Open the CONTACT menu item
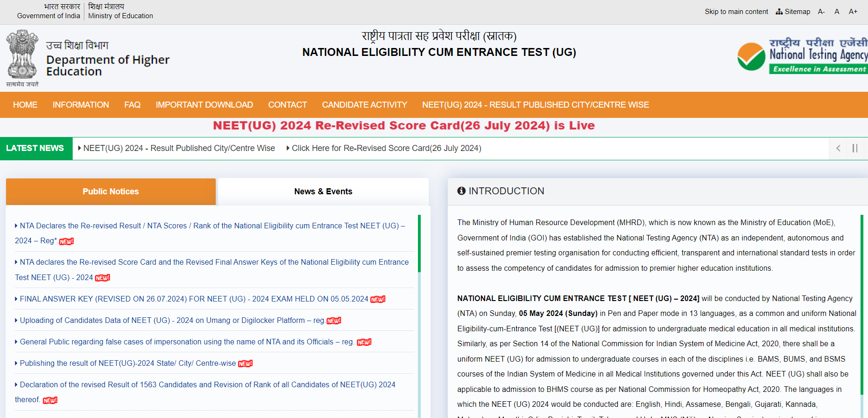868x418 pixels. tap(287, 105)
